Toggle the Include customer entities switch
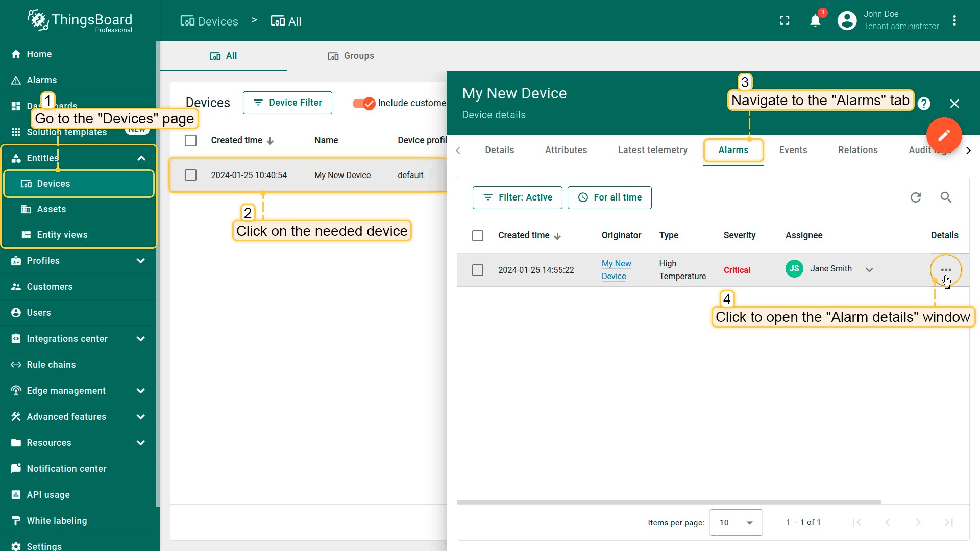Screen dimensions: 980x551 364,103
